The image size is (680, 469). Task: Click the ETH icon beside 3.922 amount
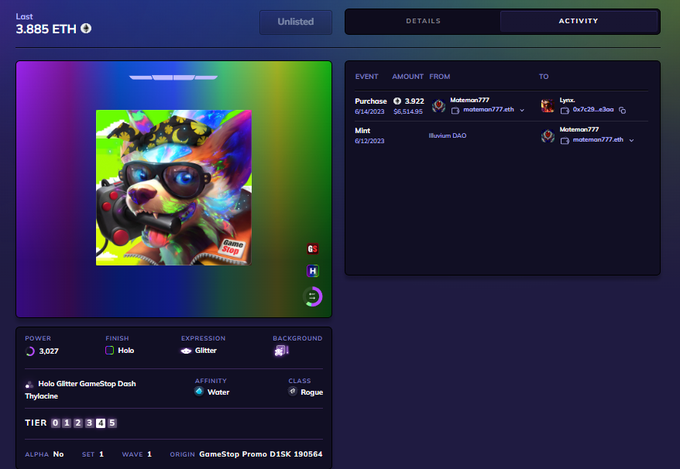pyautogui.click(x=397, y=101)
